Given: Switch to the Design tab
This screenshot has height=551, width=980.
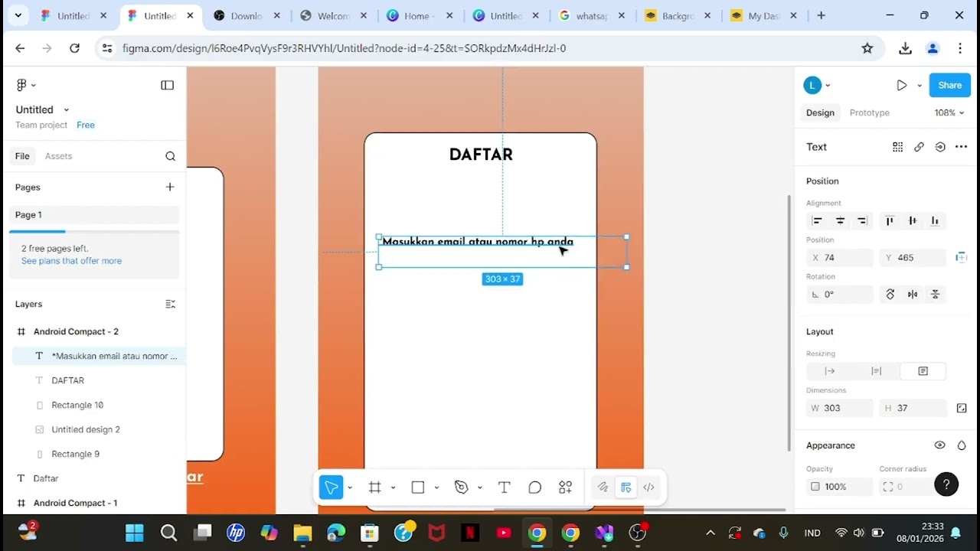Looking at the screenshot, I should tap(820, 112).
